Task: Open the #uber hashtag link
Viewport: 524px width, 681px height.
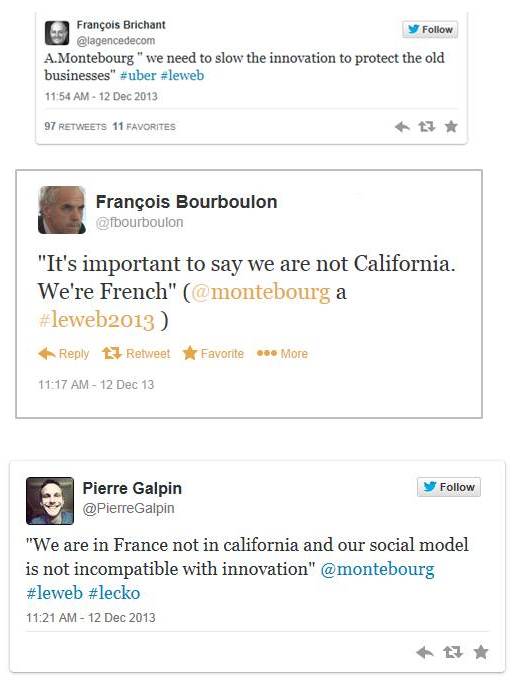Action: [x=138, y=75]
